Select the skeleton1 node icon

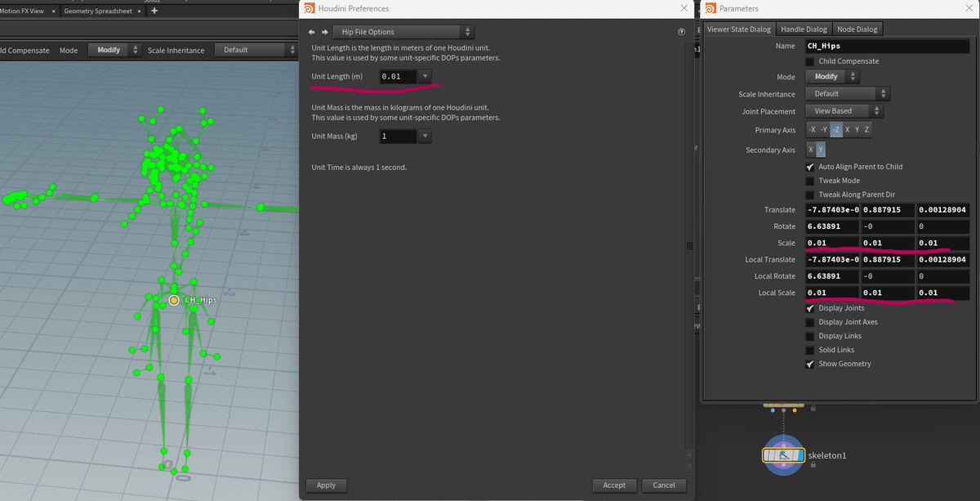783,455
